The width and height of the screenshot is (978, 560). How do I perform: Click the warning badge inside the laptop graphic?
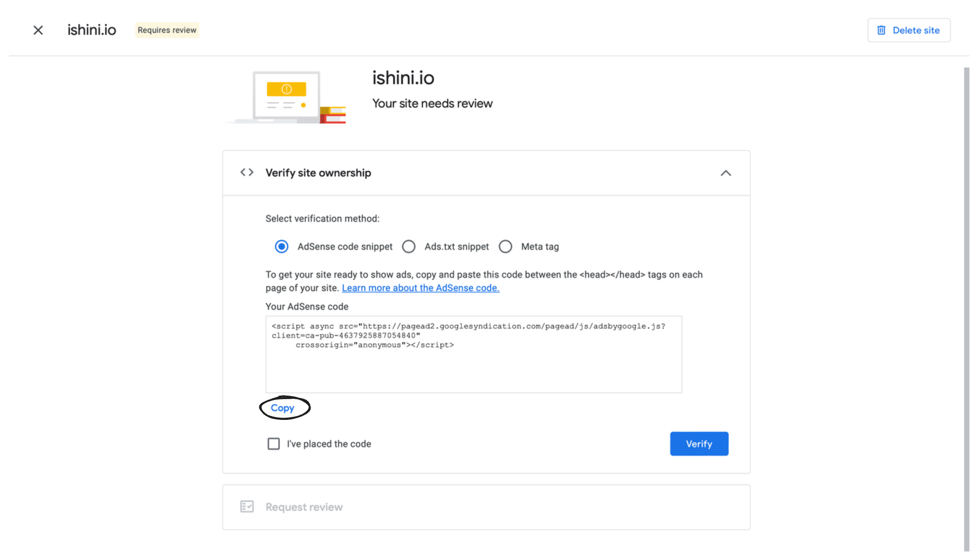tap(286, 88)
